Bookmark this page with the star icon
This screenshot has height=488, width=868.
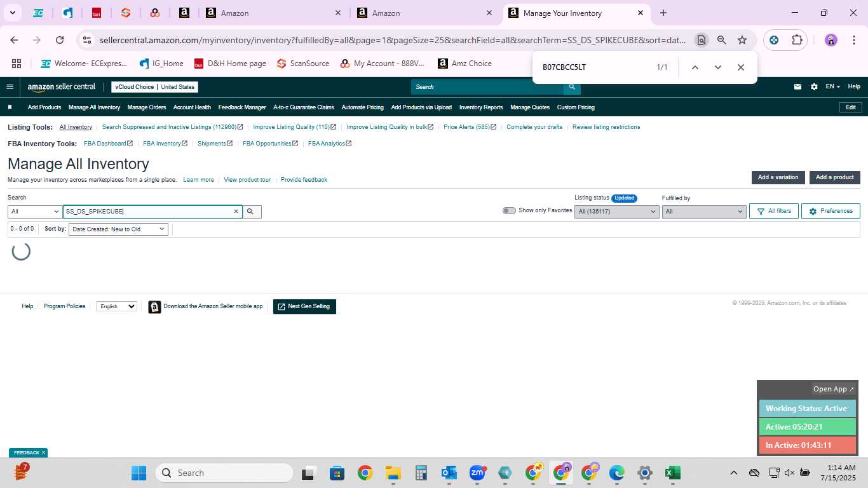point(742,40)
